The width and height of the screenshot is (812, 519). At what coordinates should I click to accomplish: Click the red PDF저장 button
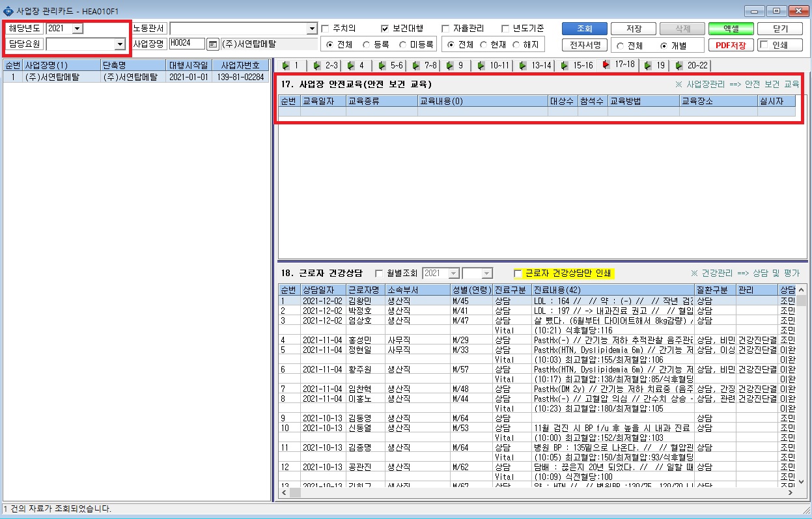click(x=731, y=45)
